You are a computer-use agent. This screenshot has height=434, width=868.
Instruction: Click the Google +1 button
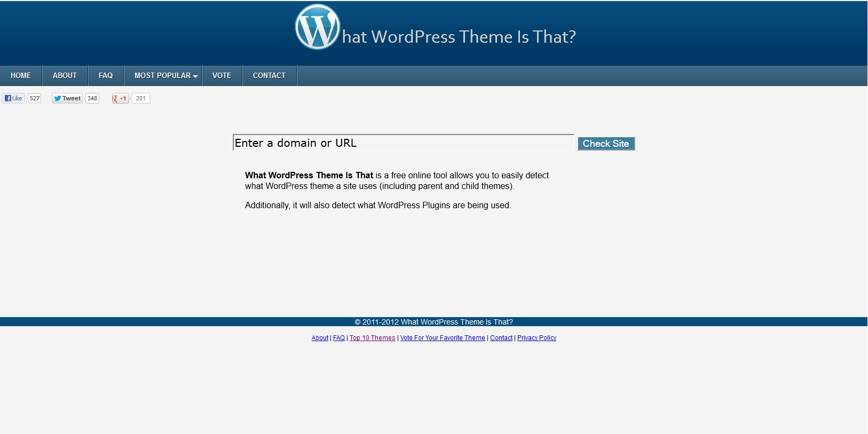120,98
